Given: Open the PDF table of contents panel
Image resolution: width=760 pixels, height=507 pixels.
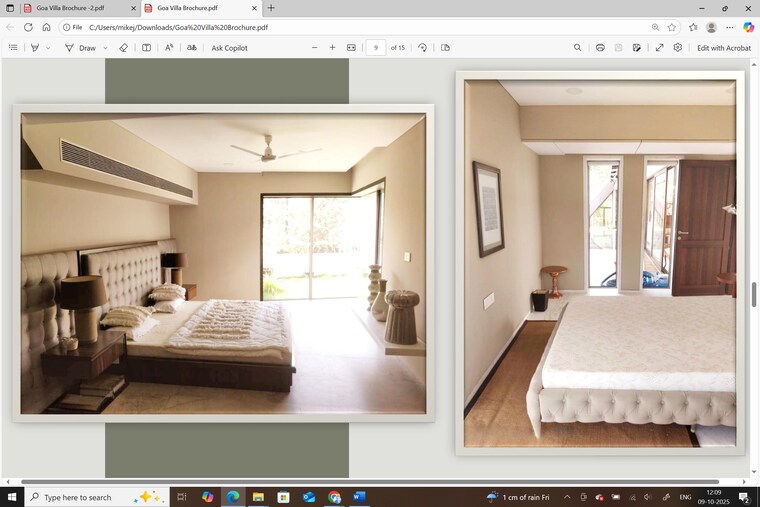Looking at the screenshot, I should point(13,47).
